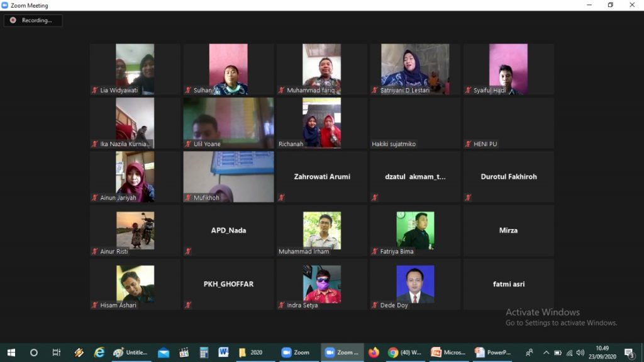
Task: Click the Recording indicator button
Action: (x=33, y=20)
